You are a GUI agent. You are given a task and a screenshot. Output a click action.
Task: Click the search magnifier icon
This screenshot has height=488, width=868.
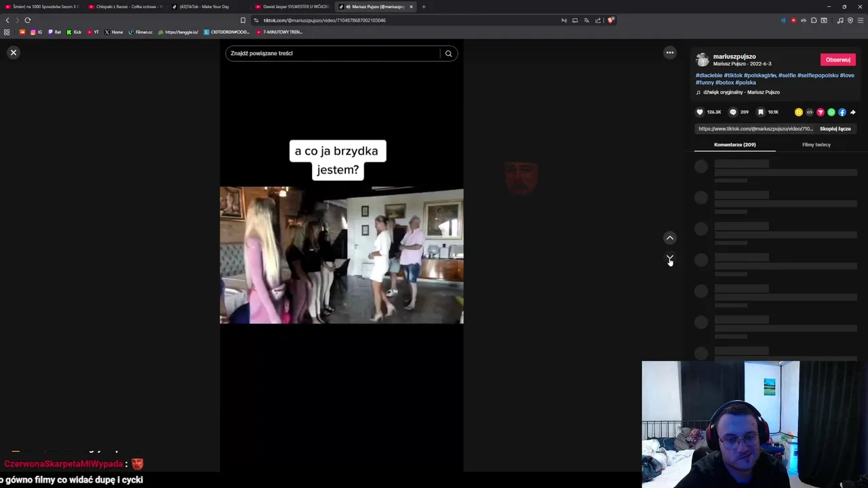click(448, 54)
